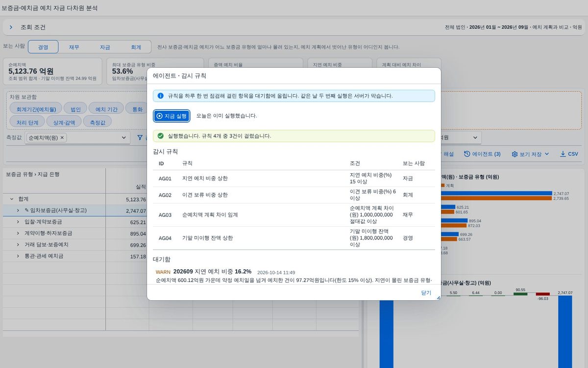This screenshot has width=588, height=368.
Task: Select rule row AG04 기말 미이행 잔액 상한
Action: pos(294,238)
